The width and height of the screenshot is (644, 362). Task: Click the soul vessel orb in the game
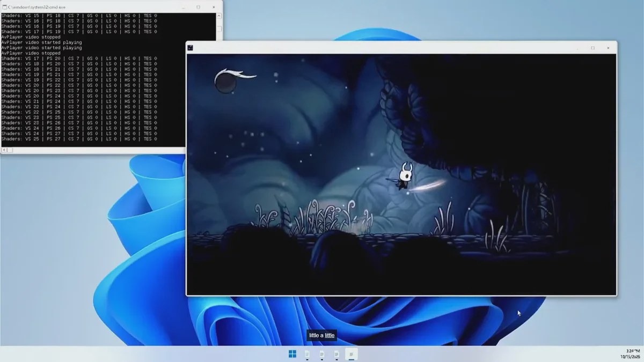225,82
